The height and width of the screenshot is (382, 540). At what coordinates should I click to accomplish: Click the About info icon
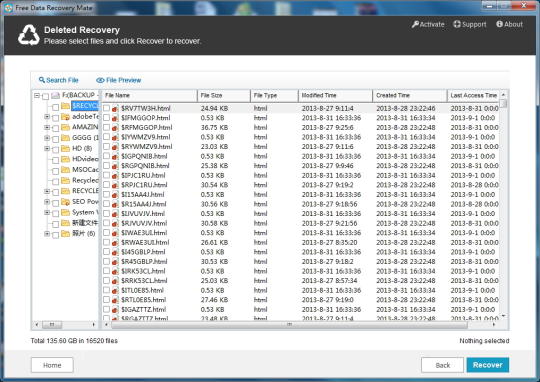click(499, 24)
